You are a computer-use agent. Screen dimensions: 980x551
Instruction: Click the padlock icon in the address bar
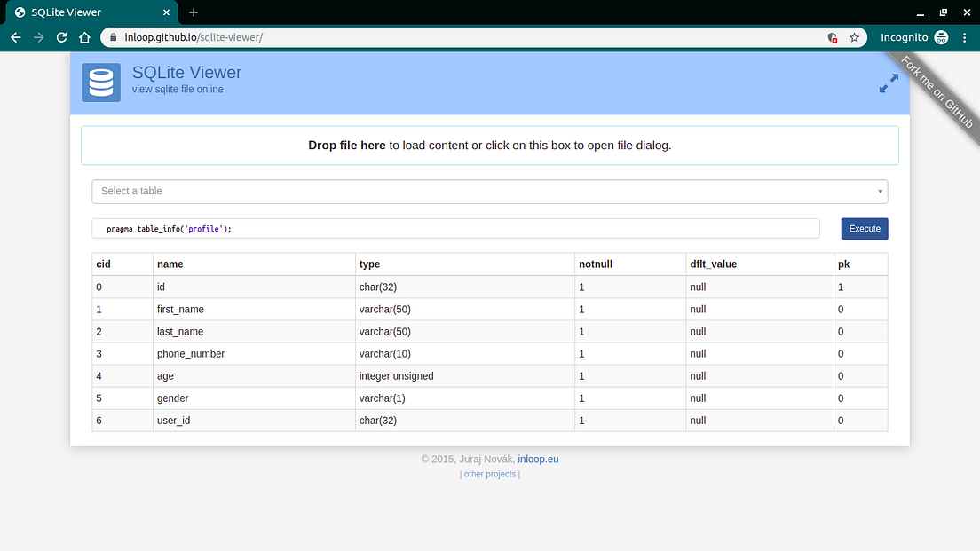pos(112,38)
